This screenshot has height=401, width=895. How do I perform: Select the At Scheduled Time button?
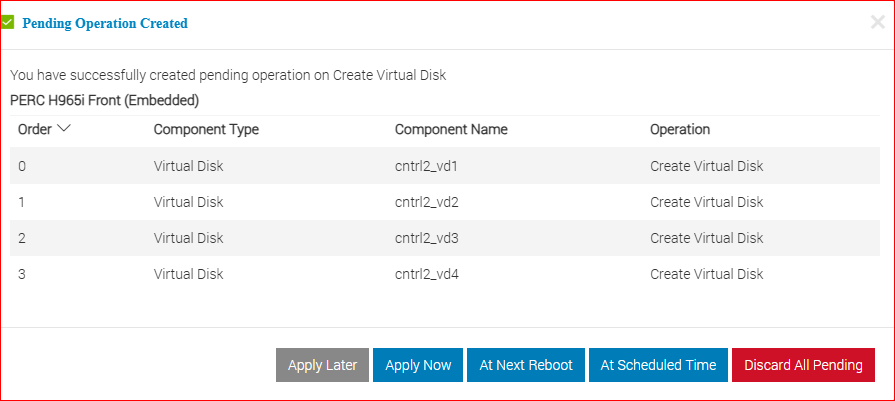(x=658, y=365)
